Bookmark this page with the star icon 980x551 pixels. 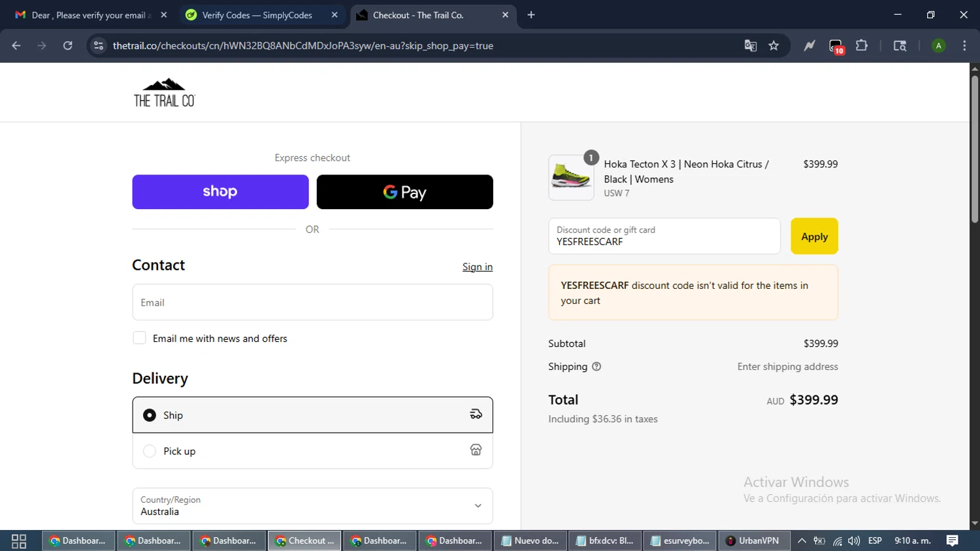[x=774, y=46]
